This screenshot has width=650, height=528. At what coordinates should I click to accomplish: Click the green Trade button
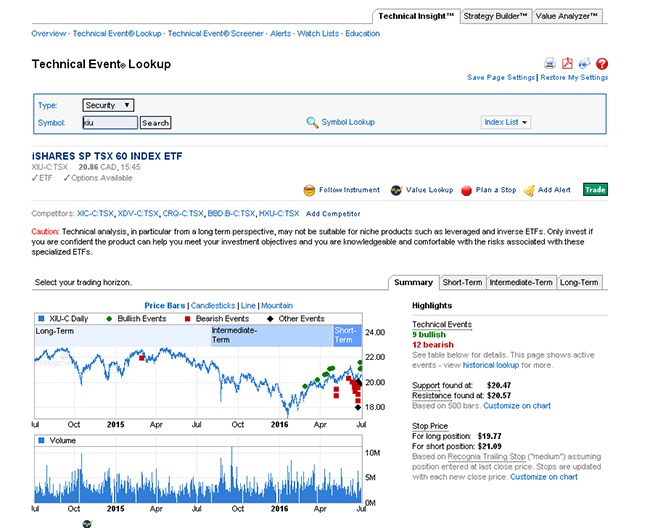[595, 189]
